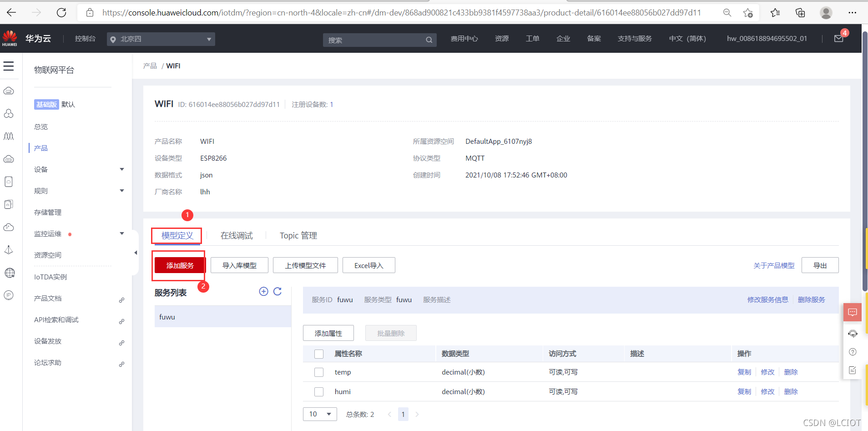Image resolution: width=868 pixels, height=431 pixels.
Task: Switch to the 在线调试 tab
Action: point(237,235)
